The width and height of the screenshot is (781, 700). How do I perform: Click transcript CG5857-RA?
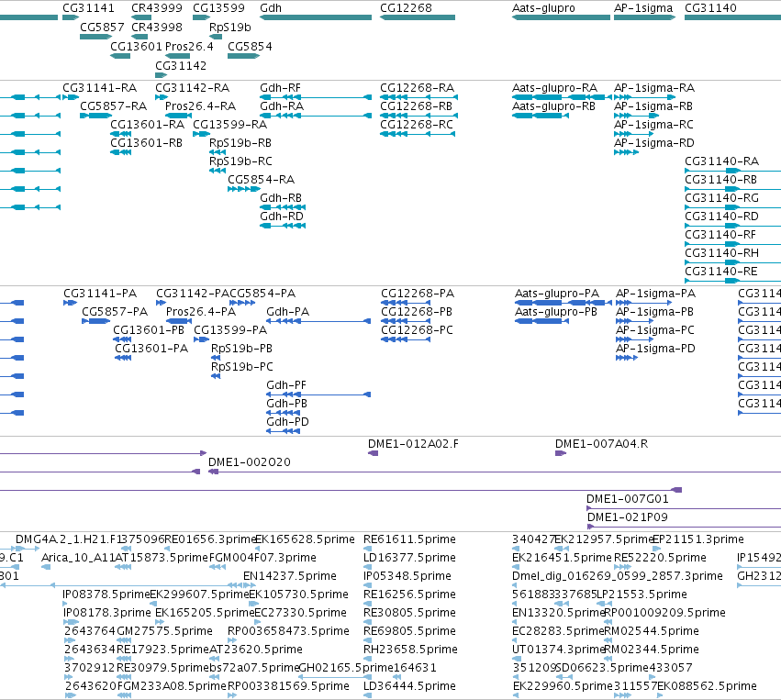(x=114, y=106)
